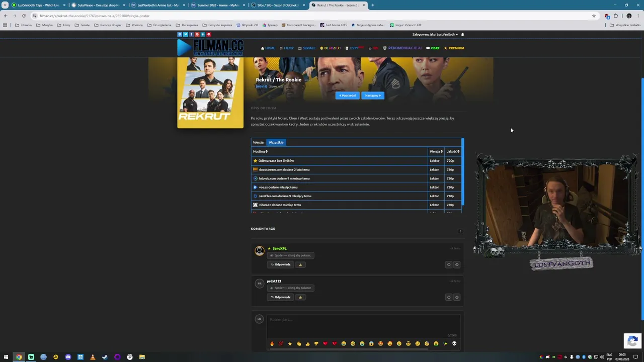This screenshot has width=644, height=362.
Task: Open SERIALE in site navigation
Action: [306, 48]
